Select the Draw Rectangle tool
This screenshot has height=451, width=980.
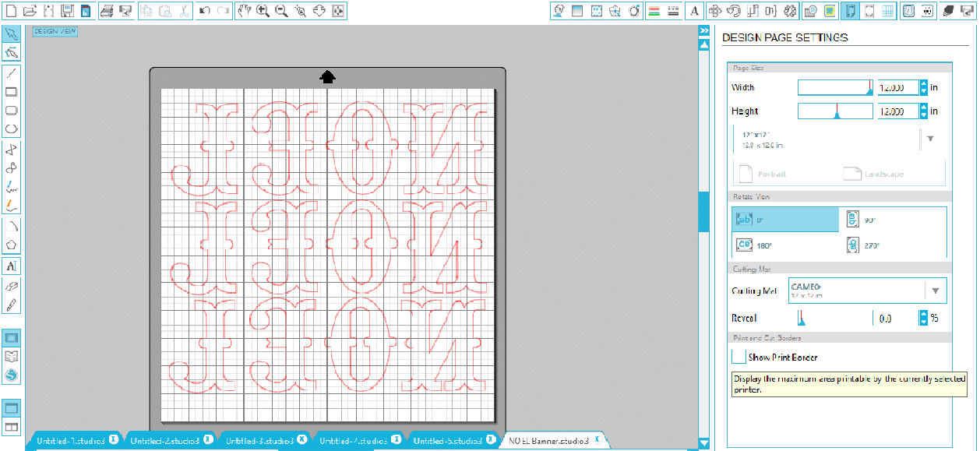[x=12, y=92]
